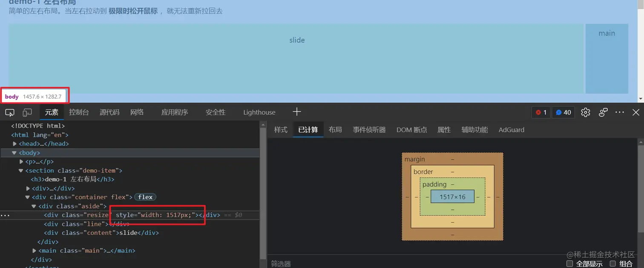Open the AdGuard sidebar tab
Image resolution: width=644 pixels, height=268 pixels.
point(512,130)
